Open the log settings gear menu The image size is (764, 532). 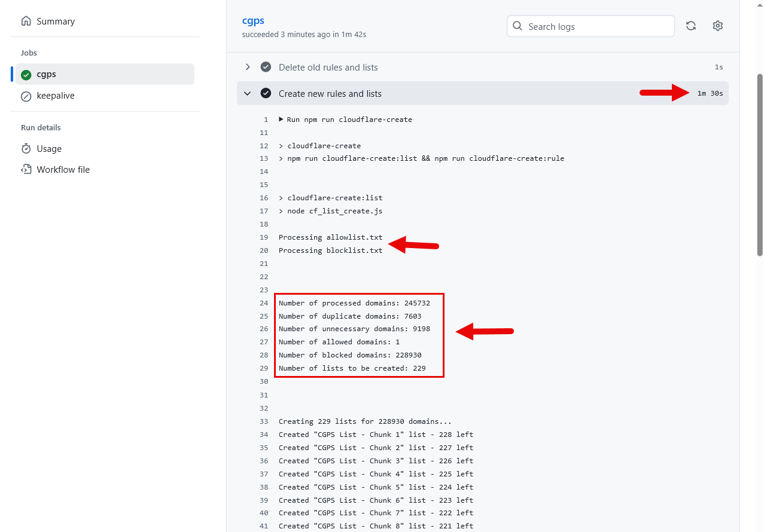(x=717, y=26)
